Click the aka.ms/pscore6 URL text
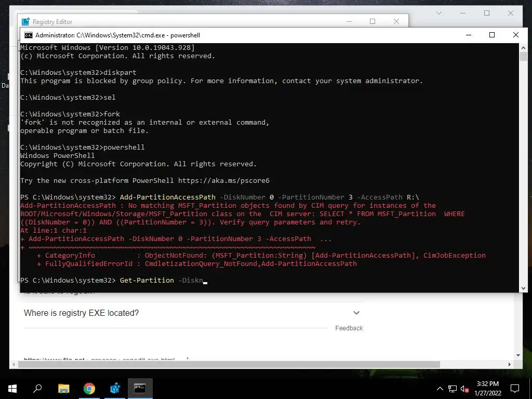This screenshot has width=532, height=399. tap(224, 180)
